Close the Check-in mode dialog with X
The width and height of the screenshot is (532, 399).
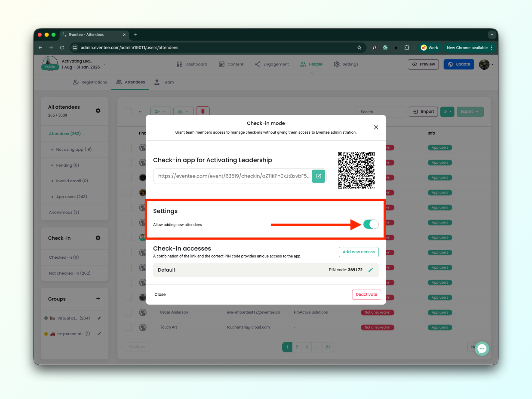pyautogui.click(x=376, y=127)
